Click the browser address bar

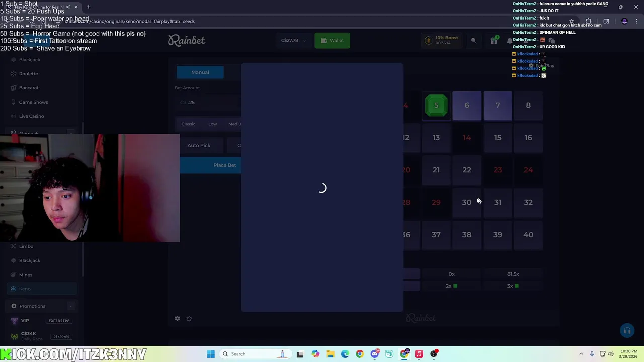pos(312,21)
